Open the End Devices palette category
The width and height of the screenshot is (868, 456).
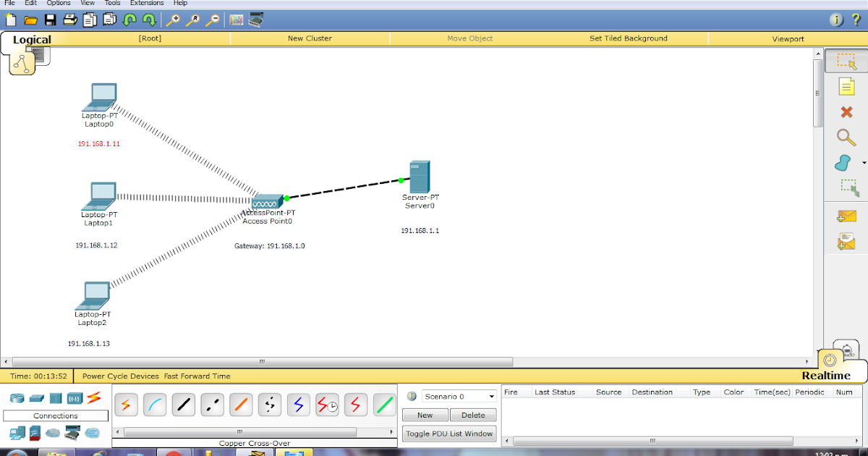[x=17, y=432]
